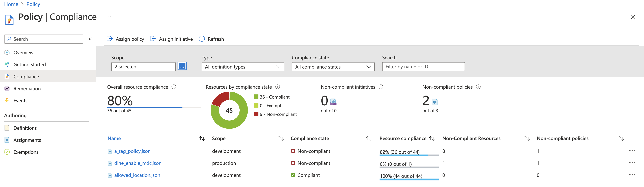Click the Filter by name or ID field
644x187 pixels.
pos(423,67)
